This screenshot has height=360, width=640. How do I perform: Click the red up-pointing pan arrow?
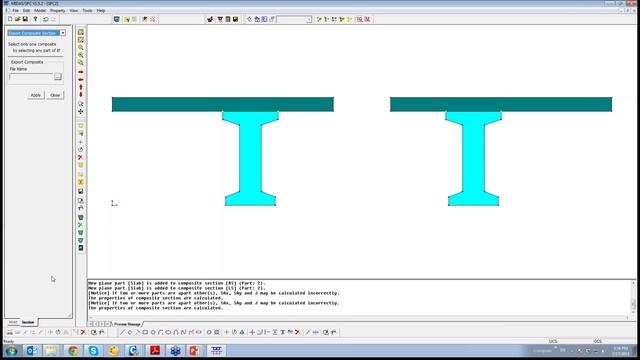tap(81, 87)
